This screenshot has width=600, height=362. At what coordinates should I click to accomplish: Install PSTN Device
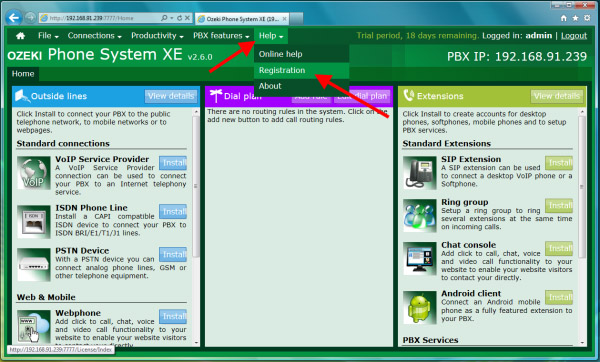click(173, 254)
